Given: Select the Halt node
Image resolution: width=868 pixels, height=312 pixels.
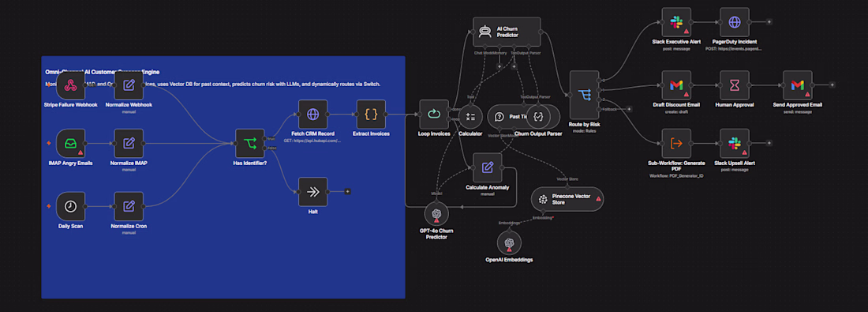Looking at the screenshot, I should coord(312,192).
